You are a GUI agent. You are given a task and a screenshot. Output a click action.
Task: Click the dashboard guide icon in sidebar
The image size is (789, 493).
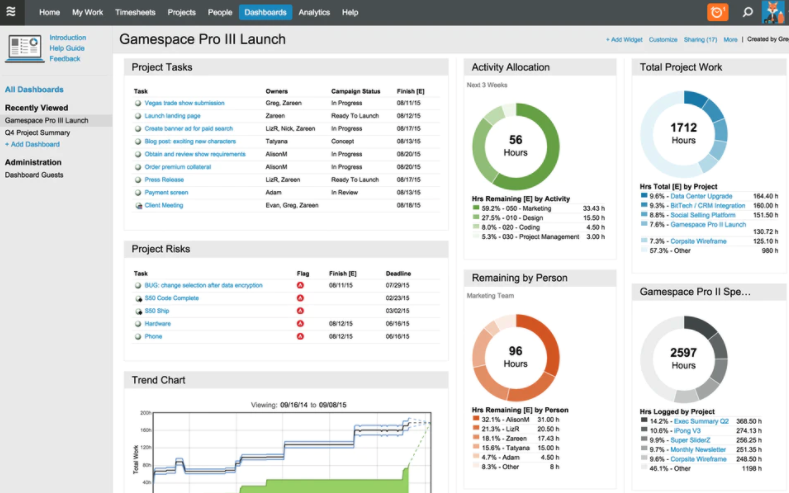point(23,46)
